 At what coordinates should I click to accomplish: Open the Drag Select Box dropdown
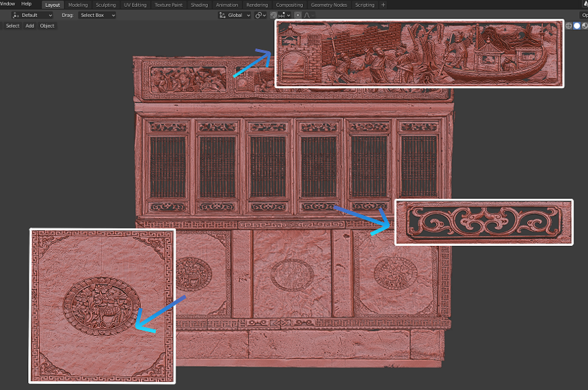pos(97,15)
